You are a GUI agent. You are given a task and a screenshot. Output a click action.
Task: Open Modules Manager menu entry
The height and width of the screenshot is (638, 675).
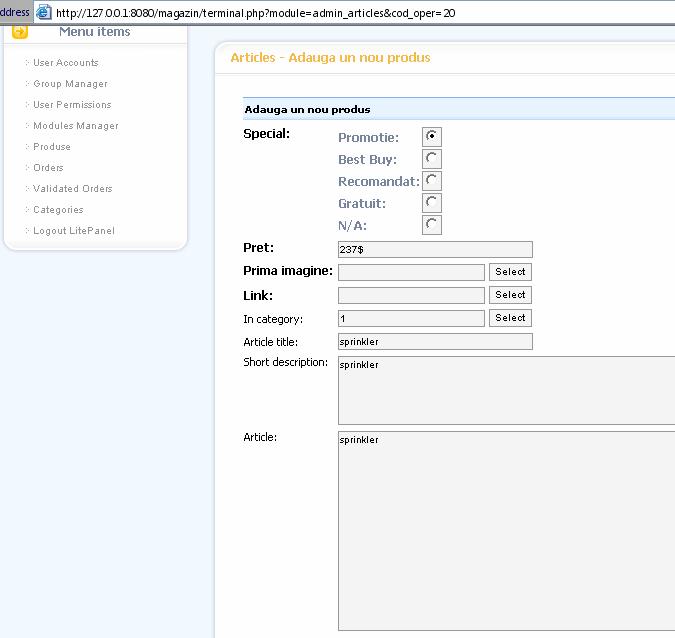76,126
